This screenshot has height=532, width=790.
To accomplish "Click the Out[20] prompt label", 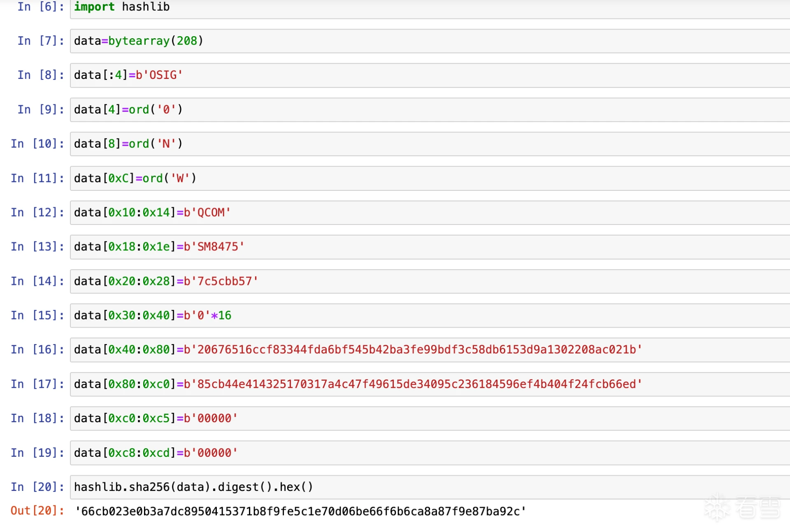I will pyautogui.click(x=37, y=511).
